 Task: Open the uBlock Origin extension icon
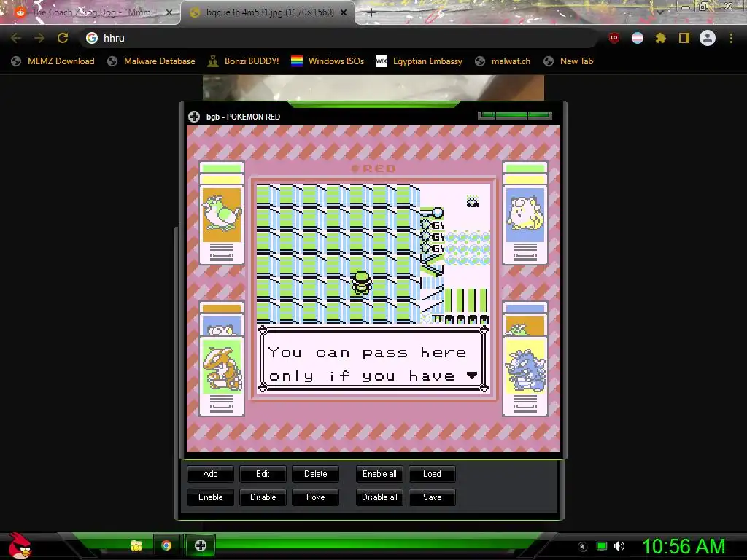pos(614,38)
